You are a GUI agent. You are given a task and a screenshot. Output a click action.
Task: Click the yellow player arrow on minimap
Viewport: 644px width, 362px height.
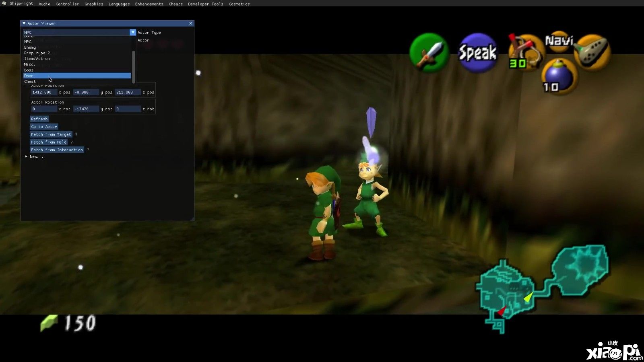tap(528, 298)
